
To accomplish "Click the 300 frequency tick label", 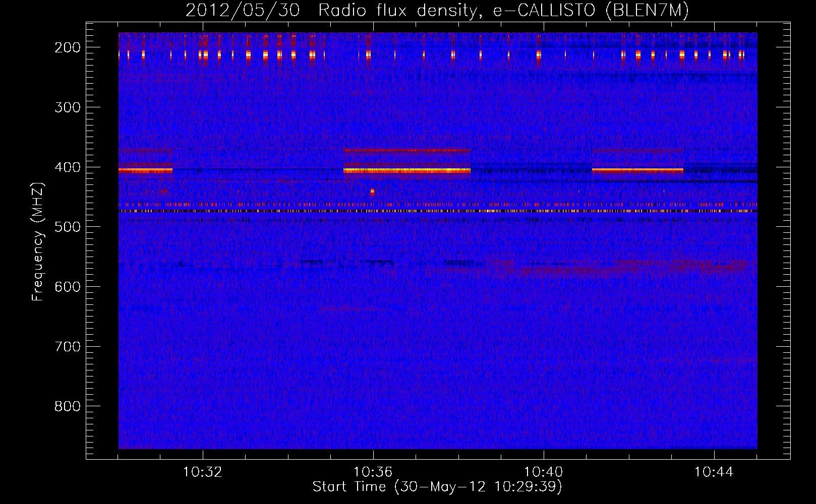I will coord(68,107).
